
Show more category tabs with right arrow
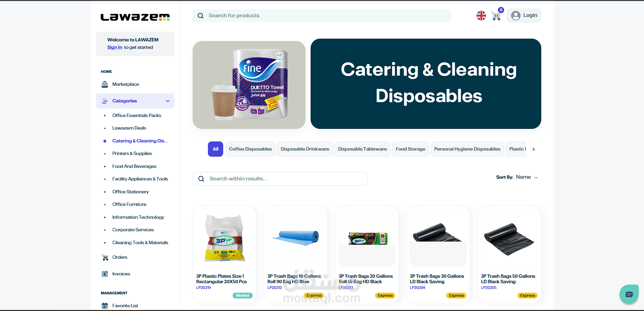pyautogui.click(x=533, y=149)
